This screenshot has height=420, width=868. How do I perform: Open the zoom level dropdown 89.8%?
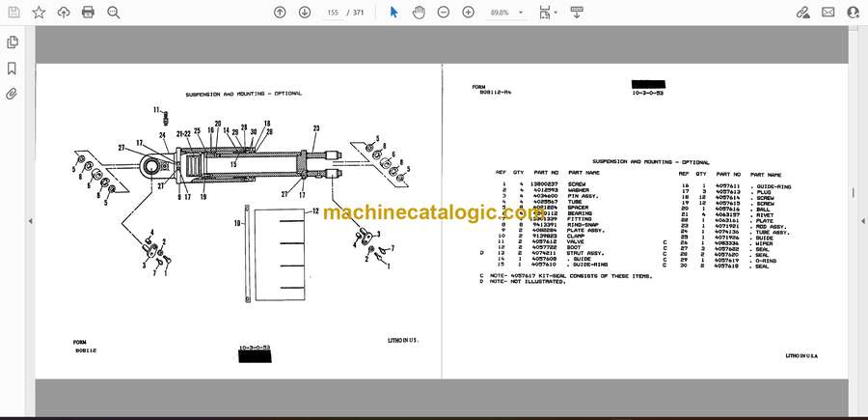point(506,13)
